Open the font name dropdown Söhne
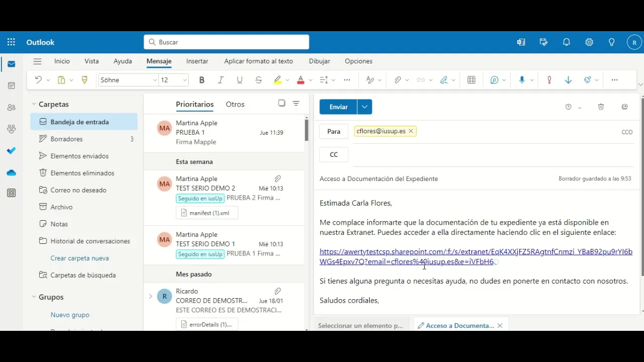Image resolution: width=644 pixels, height=362 pixels. [x=128, y=80]
